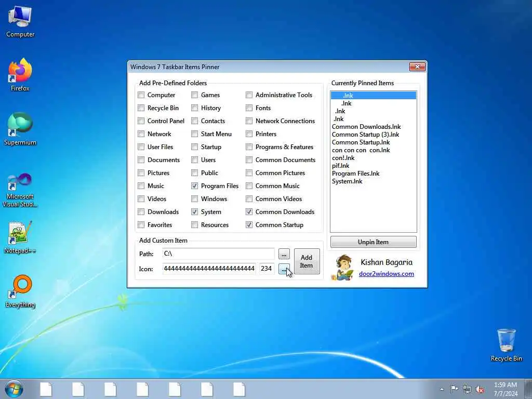Screen dimensions: 532x399
Task: Enable the Recycle Bin checkbox
Action: (x=141, y=108)
